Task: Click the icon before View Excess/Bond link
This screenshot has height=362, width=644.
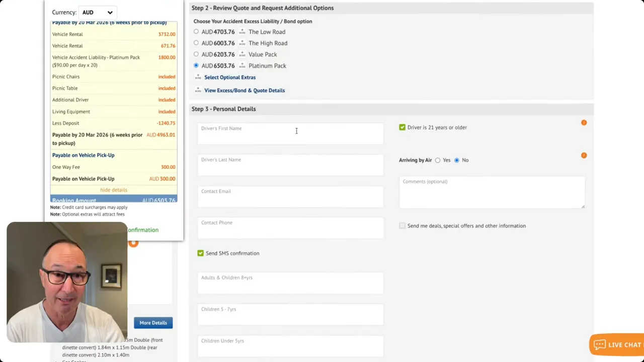Action: click(x=198, y=90)
